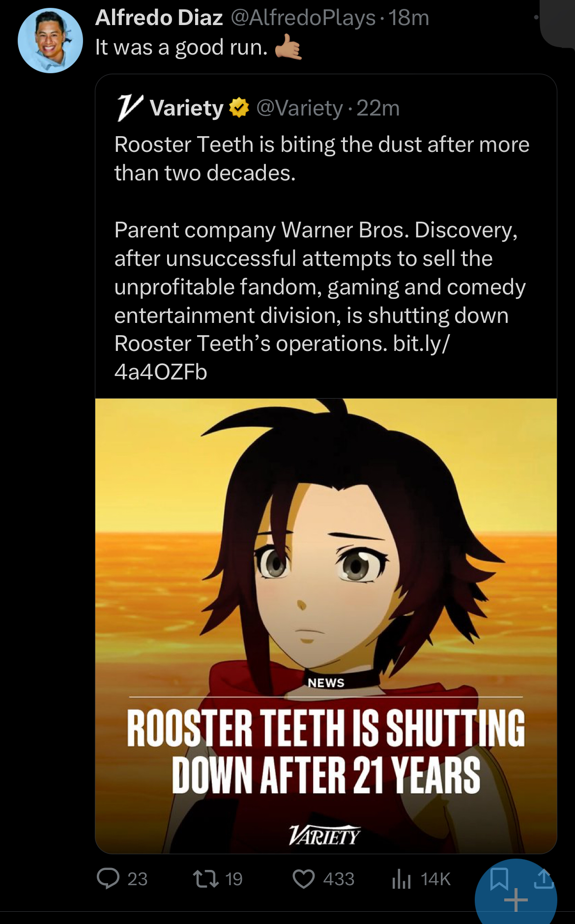575x924 pixels.
Task: Tap the retweet arrows icon
Action: pos(206,879)
